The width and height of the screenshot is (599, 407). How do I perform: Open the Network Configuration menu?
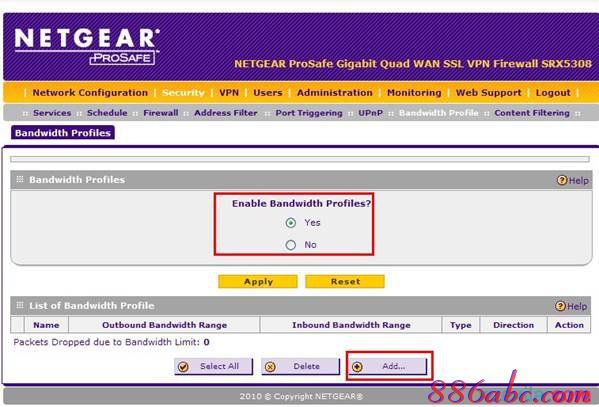coord(90,92)
